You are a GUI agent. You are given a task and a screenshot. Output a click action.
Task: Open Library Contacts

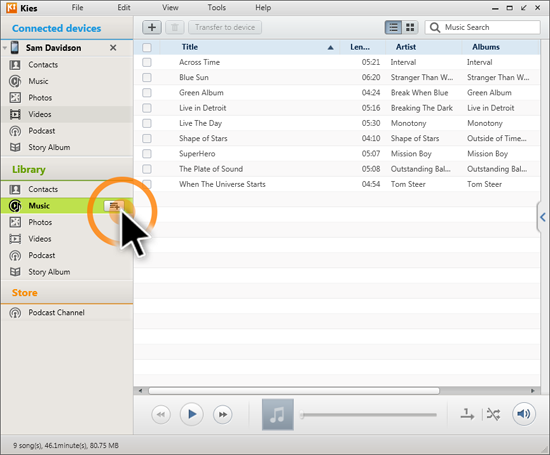point(67,189)
